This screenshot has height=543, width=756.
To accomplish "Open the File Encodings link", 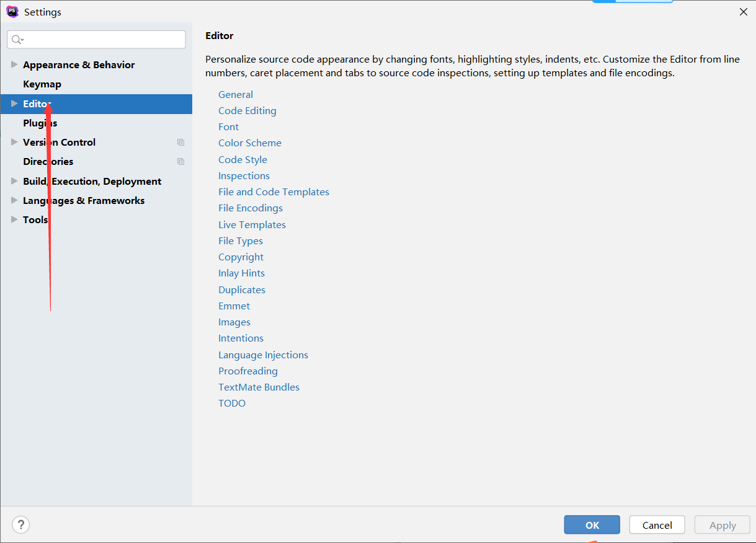I will pyautogui.click(x=251, y=208).
